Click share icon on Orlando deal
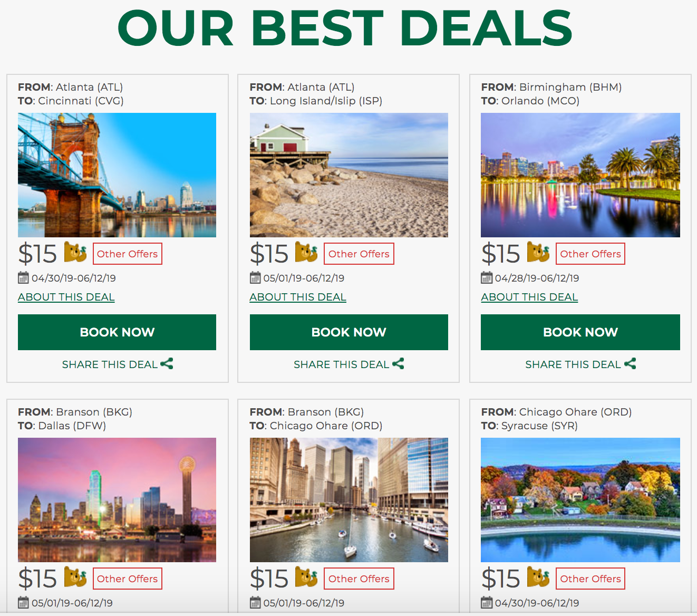 click(x=630, y=363)
